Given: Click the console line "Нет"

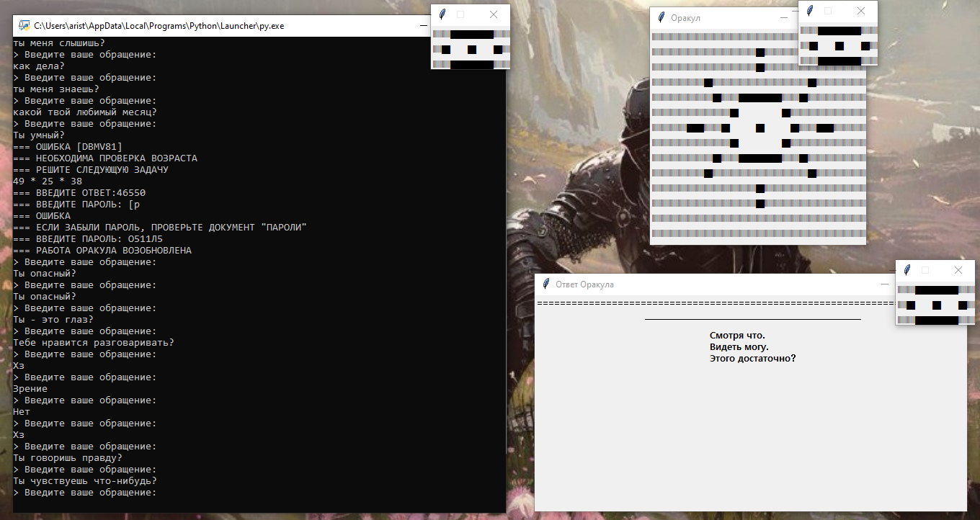Looking at the screenshot, I should coord(22,412).
